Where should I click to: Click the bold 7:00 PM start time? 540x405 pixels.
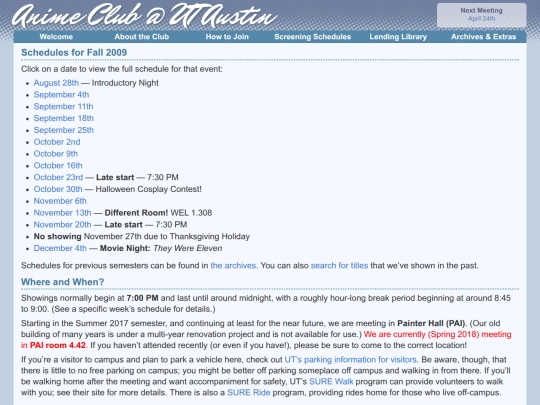142,298
